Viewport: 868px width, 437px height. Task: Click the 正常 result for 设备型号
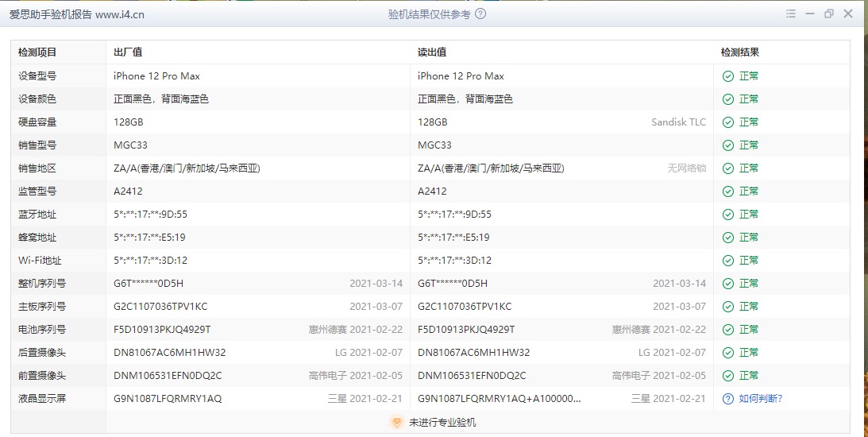(749, 76)
